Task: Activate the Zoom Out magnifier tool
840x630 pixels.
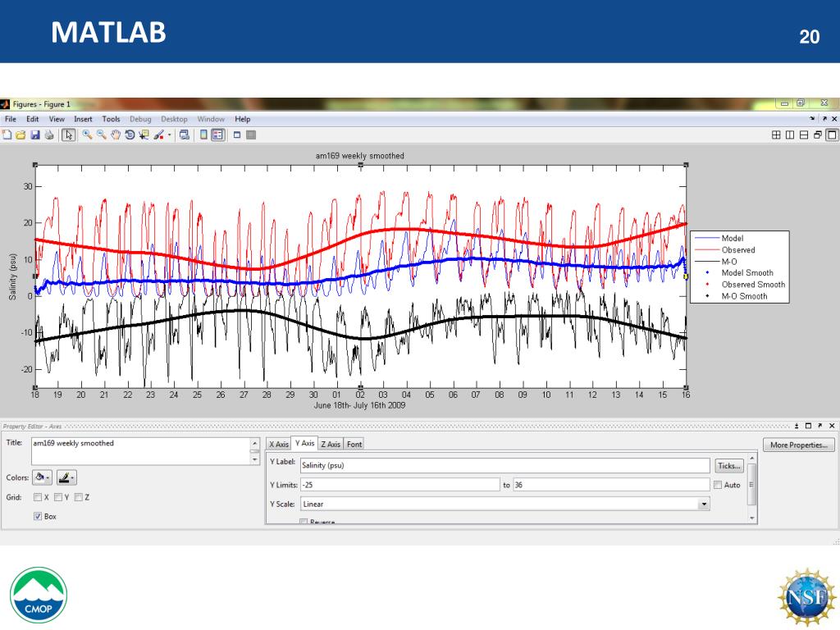Action: (101, 135)
